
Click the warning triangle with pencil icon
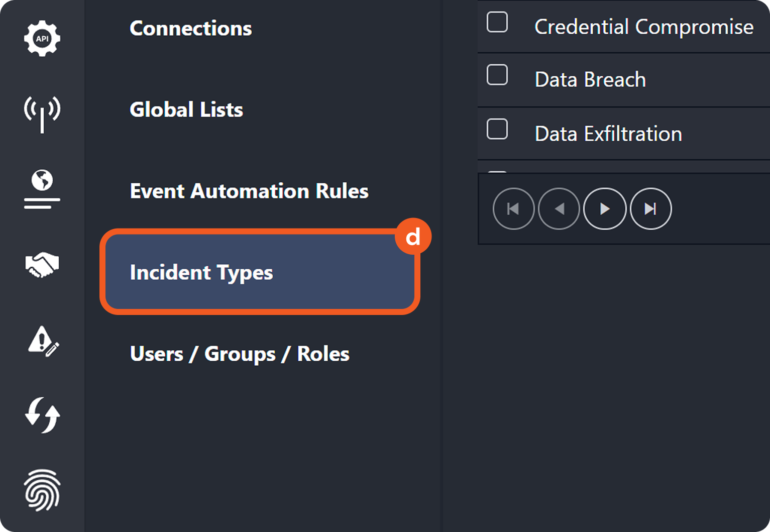(43, 341)
